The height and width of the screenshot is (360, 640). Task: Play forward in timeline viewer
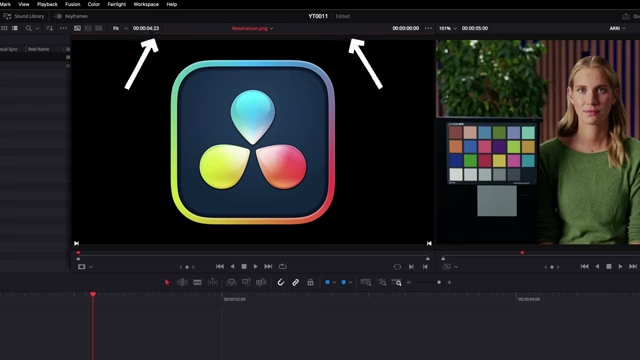(x=620, y=267)
